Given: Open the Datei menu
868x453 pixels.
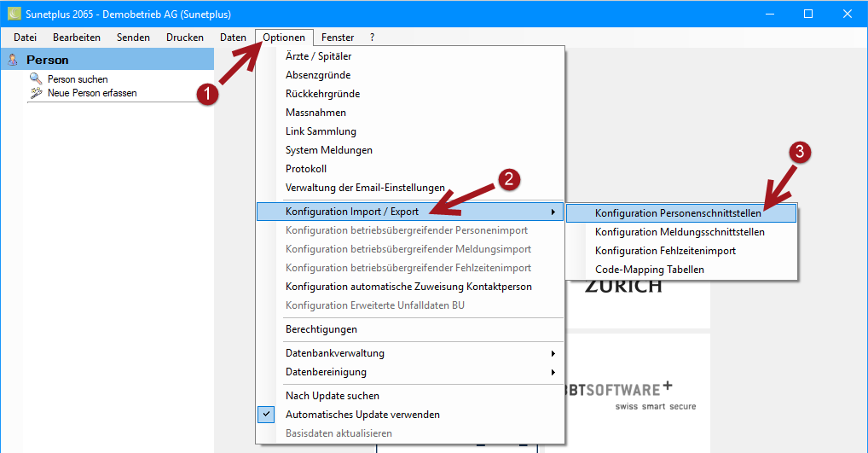Looking at the screenshot, I should 25,37.
